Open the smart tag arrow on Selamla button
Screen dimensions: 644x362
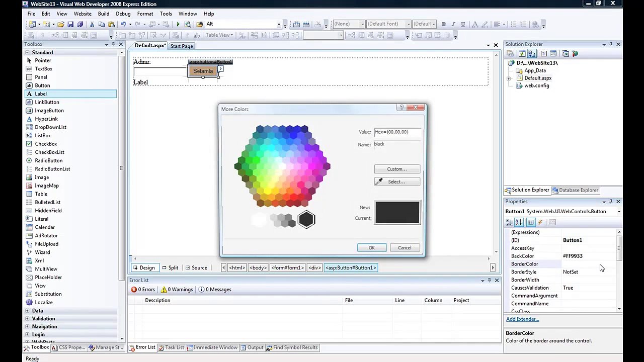220,68
